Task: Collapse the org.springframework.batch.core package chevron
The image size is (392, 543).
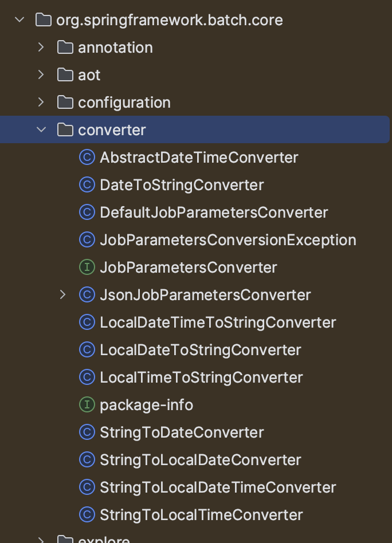Action: point(19,19)
